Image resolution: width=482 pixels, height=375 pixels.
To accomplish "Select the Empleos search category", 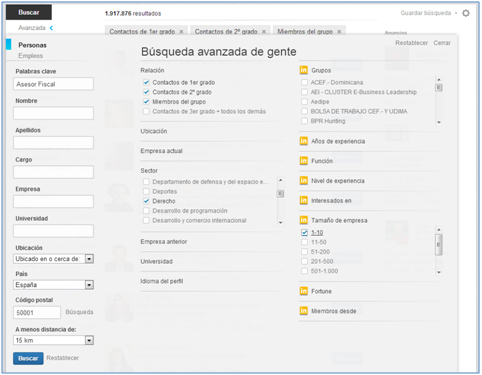I will click(30, 56).
